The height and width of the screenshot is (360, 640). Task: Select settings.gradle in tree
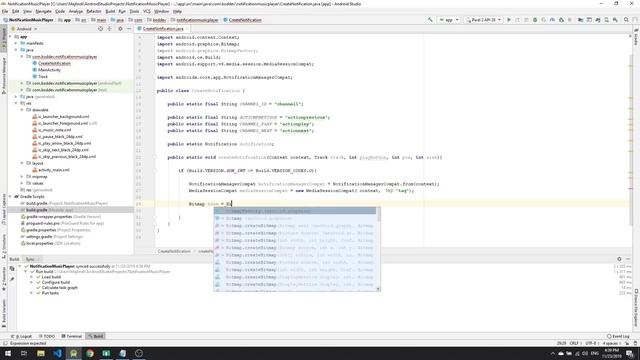[x=52, y=237]
